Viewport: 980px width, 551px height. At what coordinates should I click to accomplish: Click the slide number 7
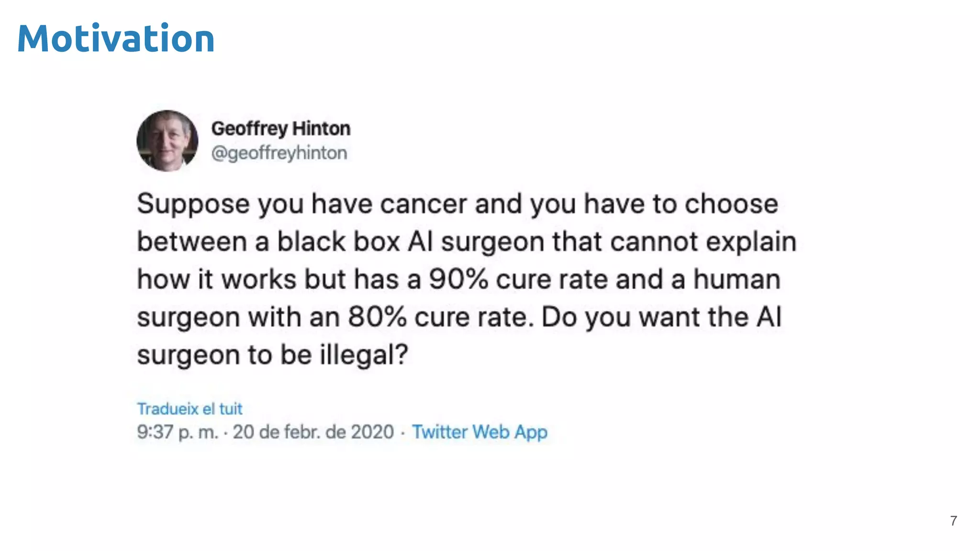pos(953,521)
